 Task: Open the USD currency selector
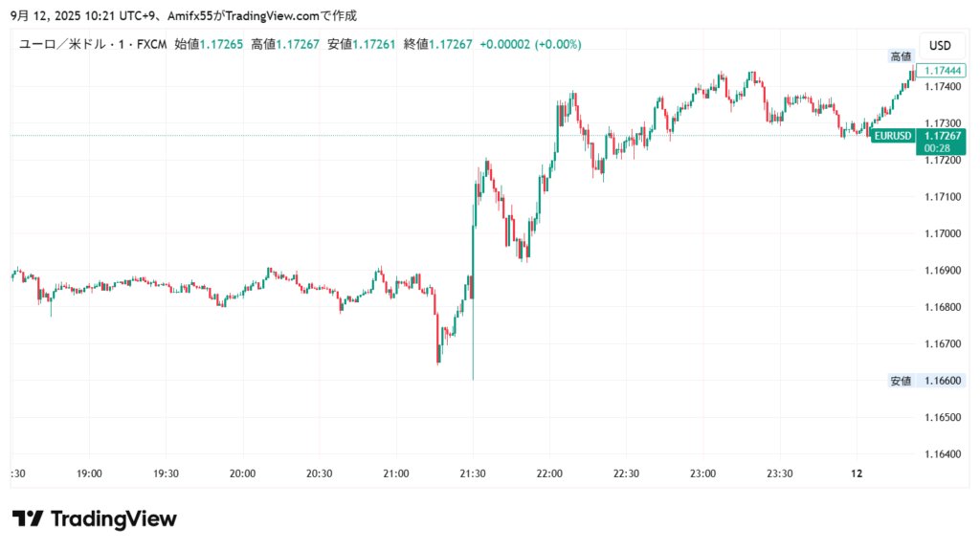point(940,45)
